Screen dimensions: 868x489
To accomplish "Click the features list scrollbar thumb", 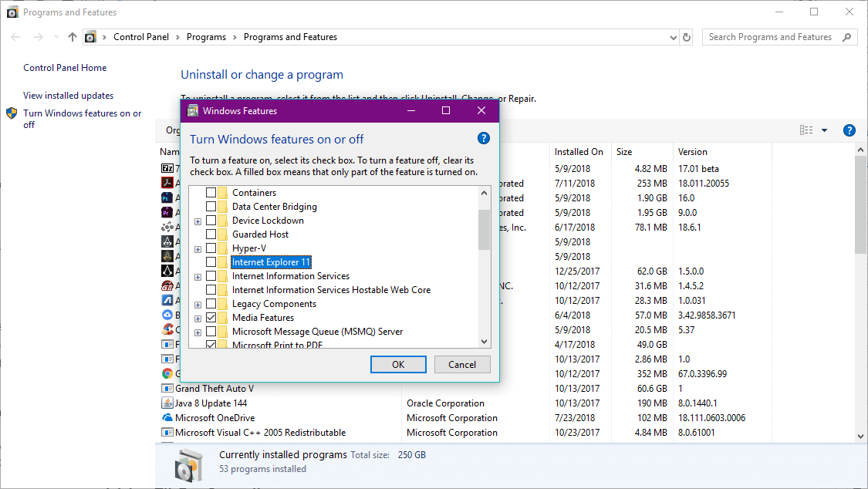I will [x=484, y=230].
